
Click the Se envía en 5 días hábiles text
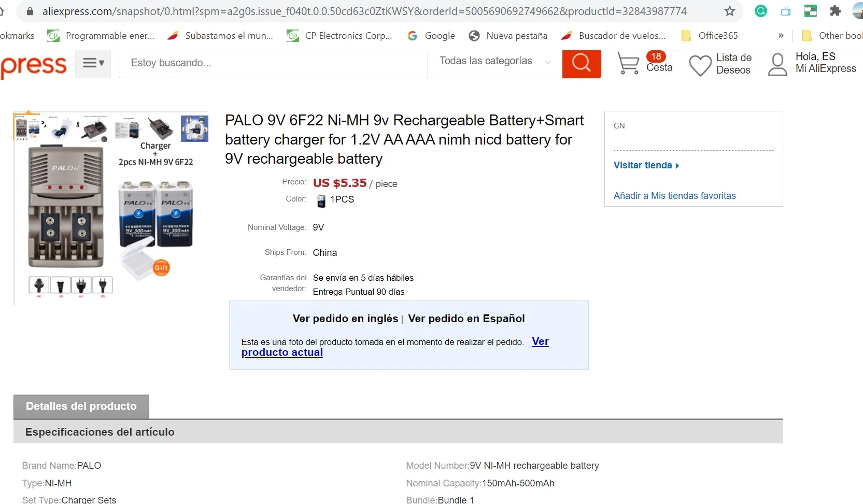coord(363,278)
